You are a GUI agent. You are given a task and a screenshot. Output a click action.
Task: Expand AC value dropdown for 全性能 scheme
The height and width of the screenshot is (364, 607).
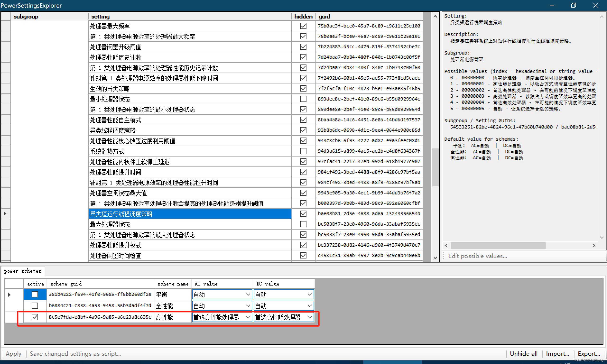pyautogui.click(x=248, y=306)
